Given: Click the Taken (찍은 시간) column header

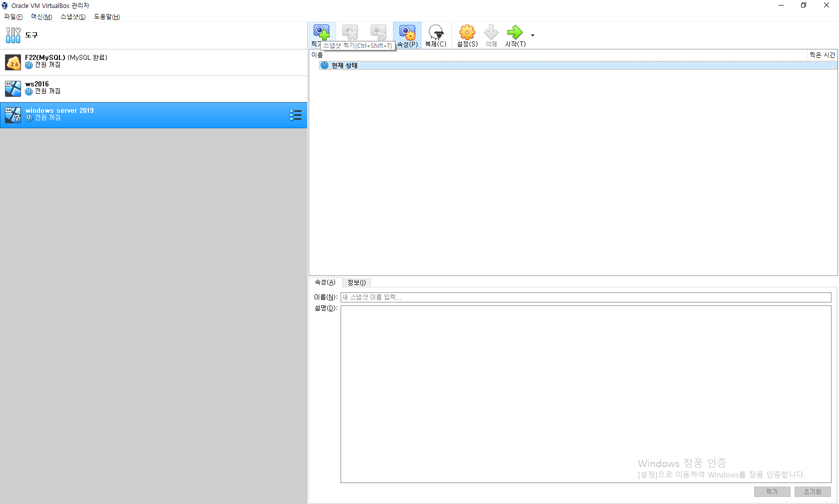Looking at the screenshot, I should pyautogui.click(x=822, y=55).
